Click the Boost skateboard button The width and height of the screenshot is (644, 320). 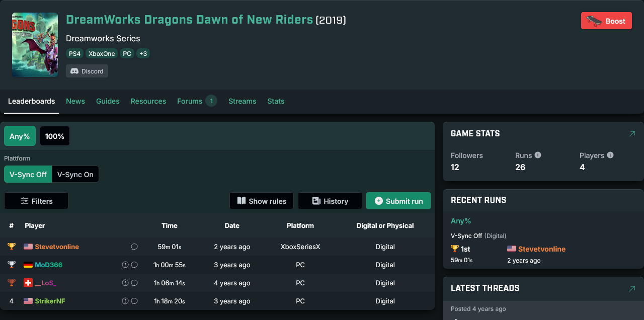point(606,21)
